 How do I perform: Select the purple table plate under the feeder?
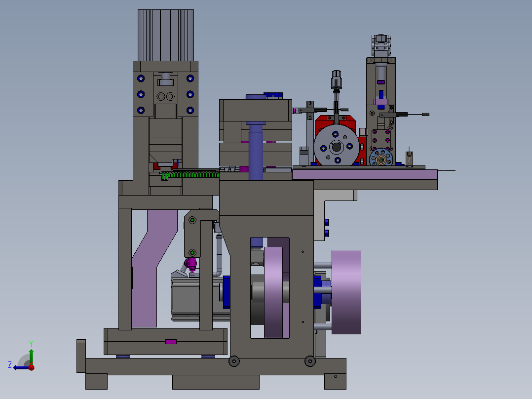pyautogui.click(x=365, y=174)
